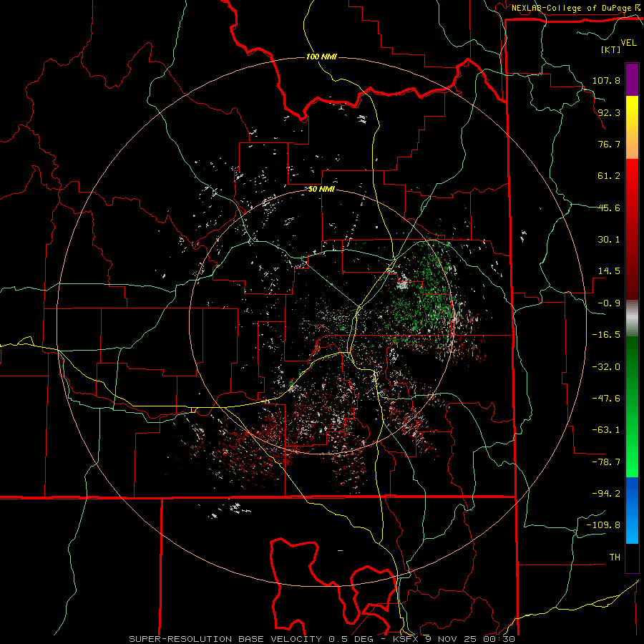Image resolution: width=644 pixels, height=644 pixels.
Task: Click the 100 NMI range ring label
Action: click(321, 57)
